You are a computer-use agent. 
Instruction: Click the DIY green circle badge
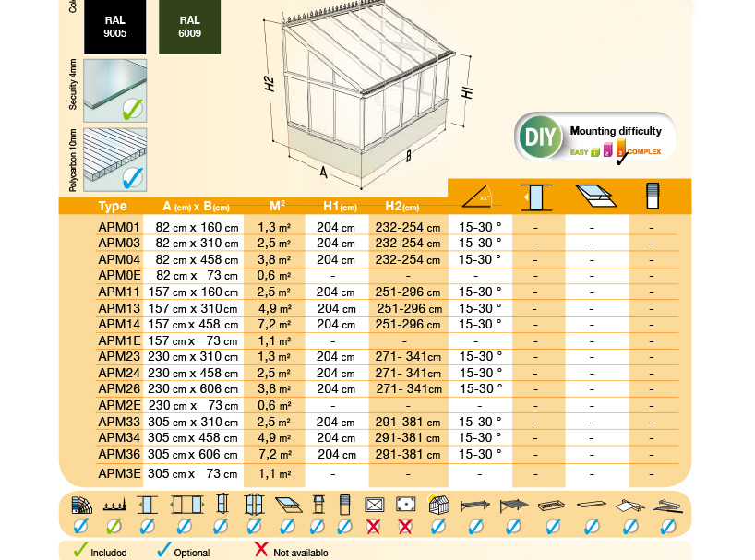pyautogui.click(x=540, y=137)
